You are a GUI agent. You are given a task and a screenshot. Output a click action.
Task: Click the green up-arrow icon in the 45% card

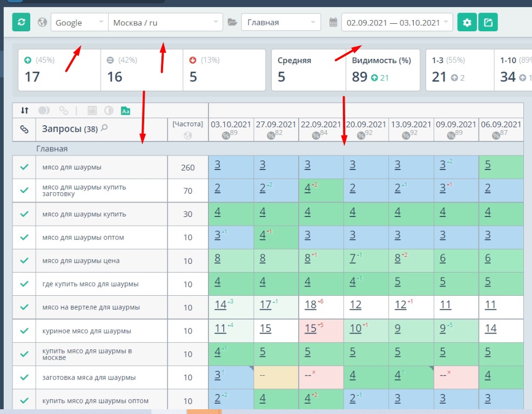pyautogui.click(x=28, y=60)
